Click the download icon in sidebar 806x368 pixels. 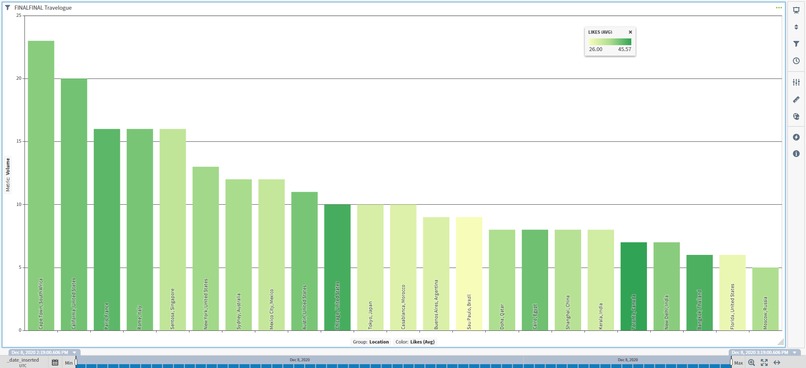(x=796, y=137)
